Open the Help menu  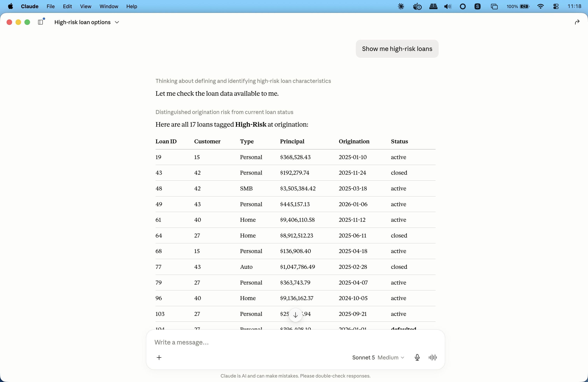click(x=132, y=6)
